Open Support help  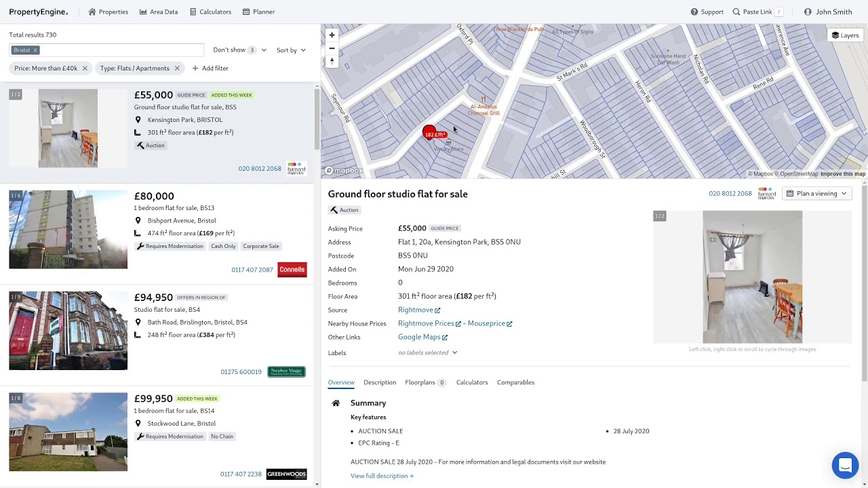point(707,12)
